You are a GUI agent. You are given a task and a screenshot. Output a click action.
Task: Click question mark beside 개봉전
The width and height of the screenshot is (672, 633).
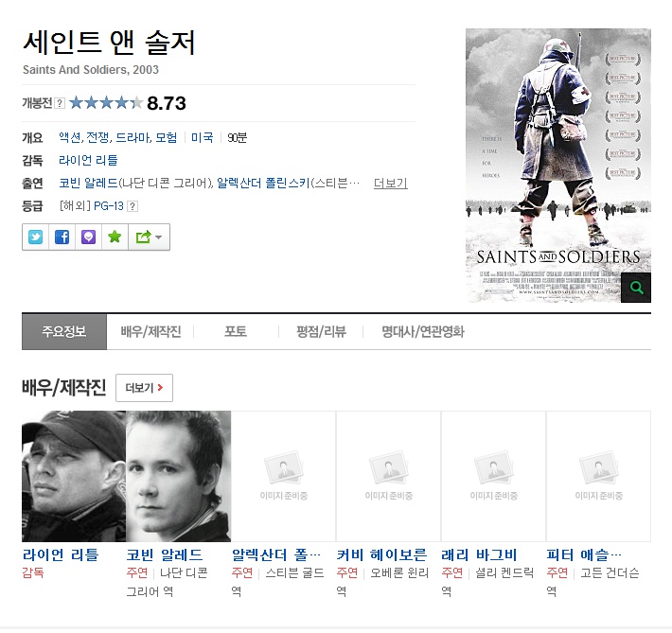pyautogui.click(x=60, y=103)
